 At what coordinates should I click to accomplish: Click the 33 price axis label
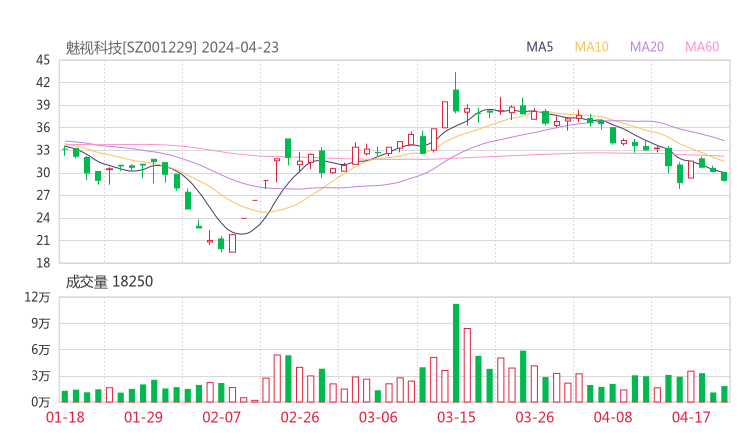(x=43, y=150)
